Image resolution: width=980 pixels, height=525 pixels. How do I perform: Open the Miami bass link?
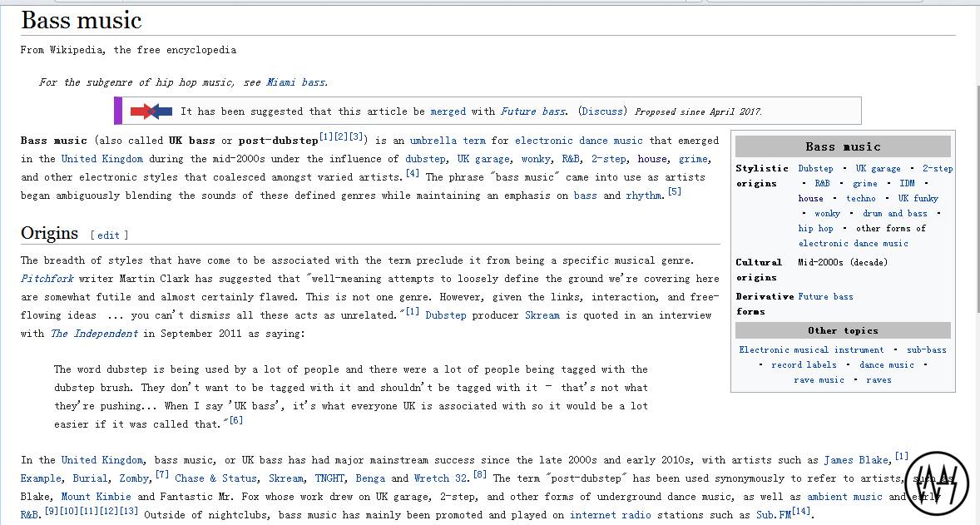tap(295, 82)
